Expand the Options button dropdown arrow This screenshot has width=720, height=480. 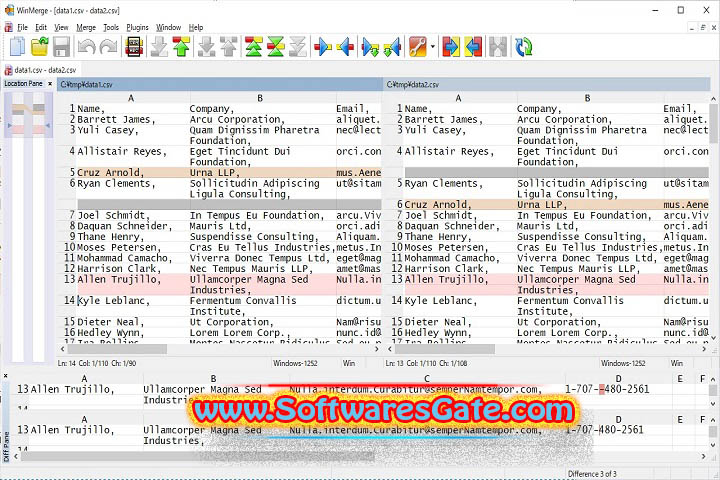433,47
